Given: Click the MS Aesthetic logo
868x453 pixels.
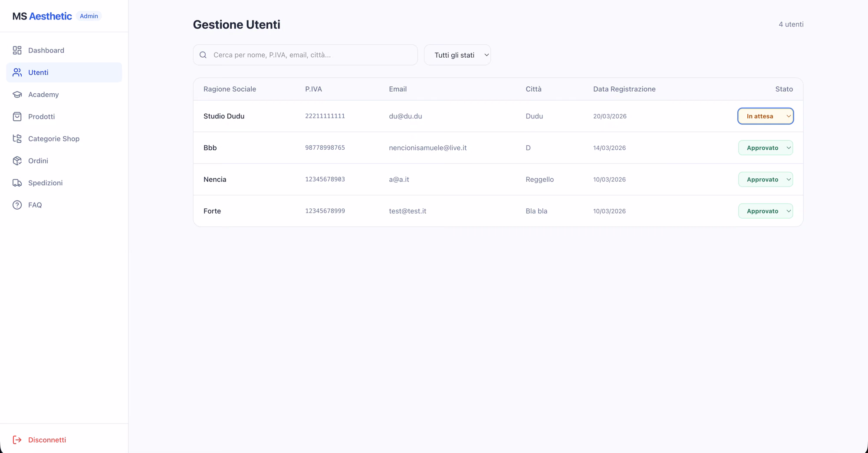Looking at the screenshot, I should tap(42, 16).
